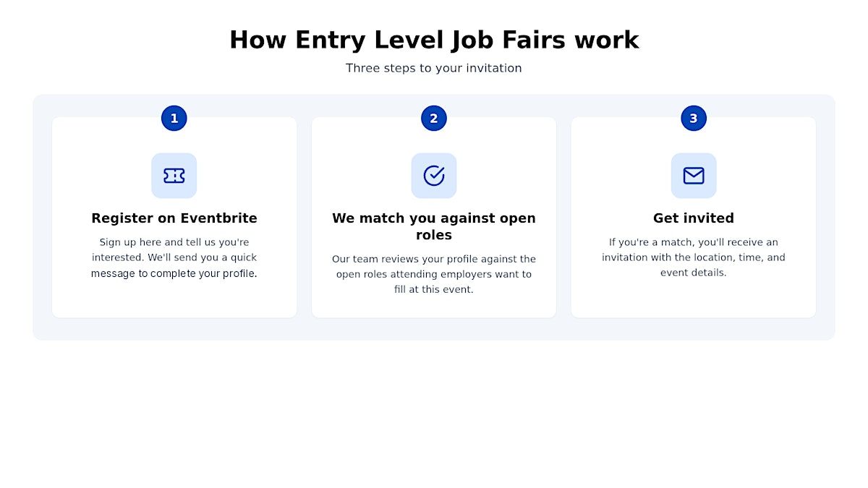Viewport: 868px width, 488px height.
Task: Click the envelope mail icon above Get invited
Action: 694,176
